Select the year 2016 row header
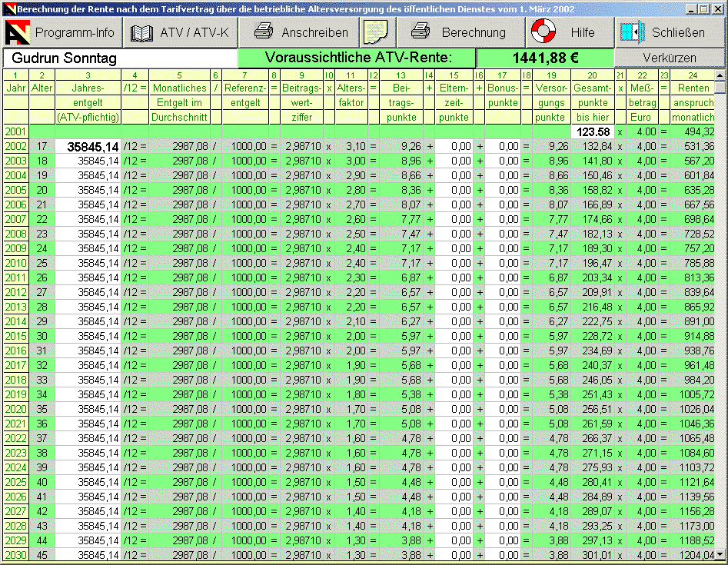 (x=16, y=351)
